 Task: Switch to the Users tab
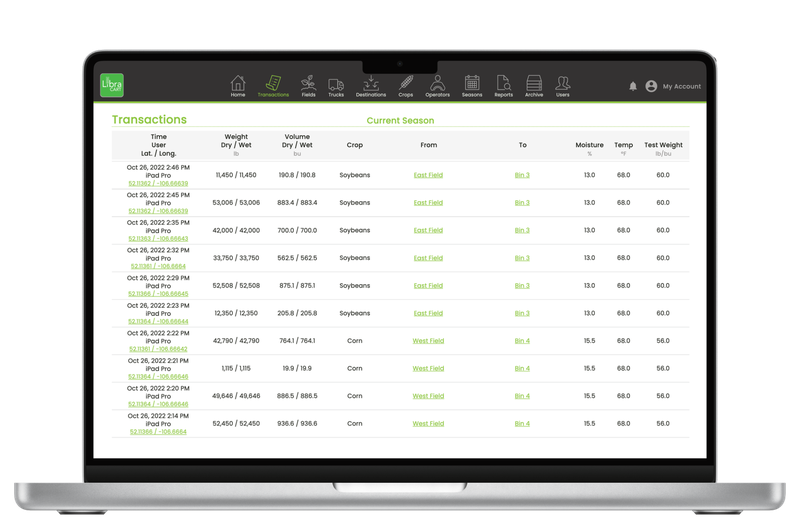click(x=563, y=86)
